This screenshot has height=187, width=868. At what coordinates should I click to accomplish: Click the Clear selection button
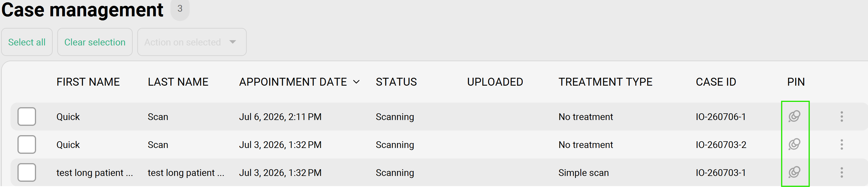point(95,42)
